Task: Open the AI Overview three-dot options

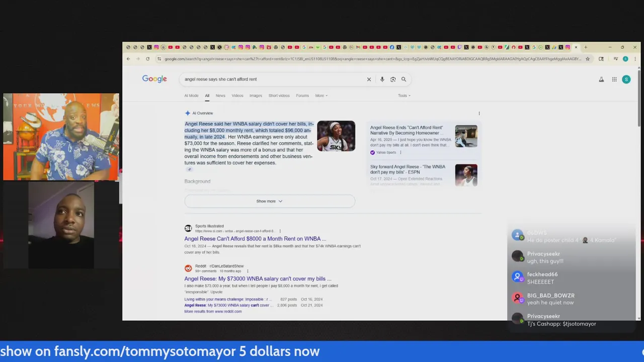Action: (x=479, y=113)
